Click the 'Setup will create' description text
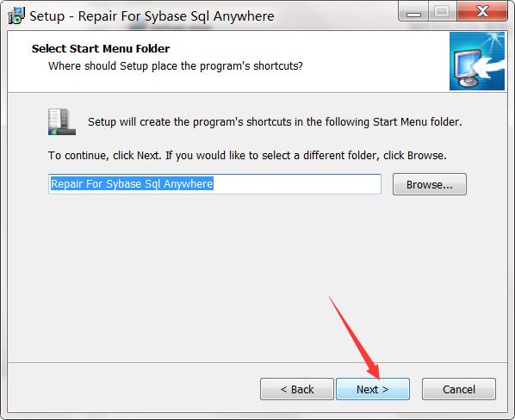This screenshot has height=420, width=515. point(275,122)
